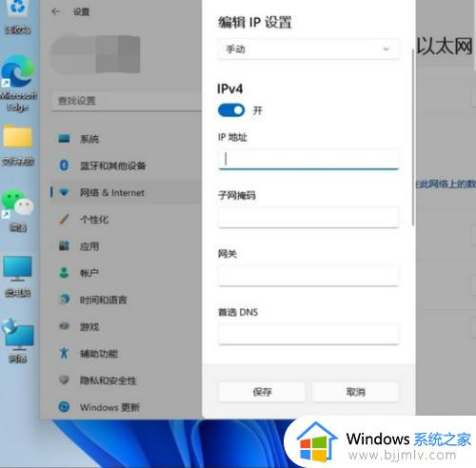Open 蓝牙和其他设备 in Settings sidebar
Viewport: 476px width, 468px height.
click(x=126, y=166)
